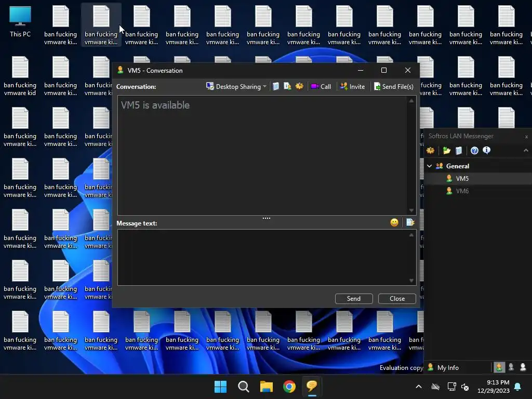Viewport: 532px width, 399px height.
Task: Click the splitter grip dots above Message text
Action: [x=267, y=218]
